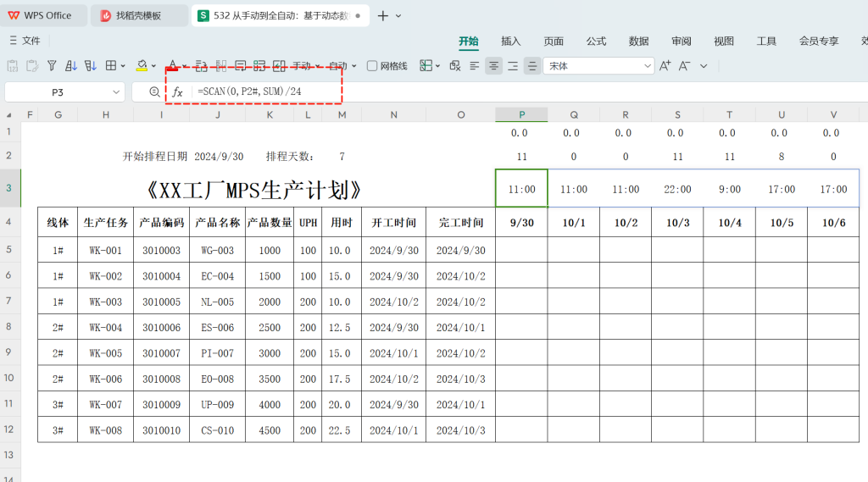
Task: Click the clear formatting icon
Action: 455,66
